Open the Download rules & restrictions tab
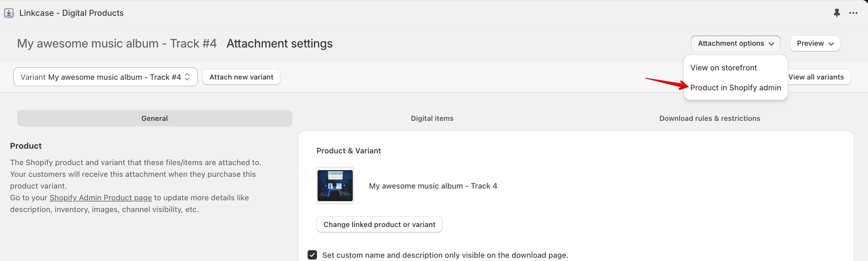 [x=709, y=118]
